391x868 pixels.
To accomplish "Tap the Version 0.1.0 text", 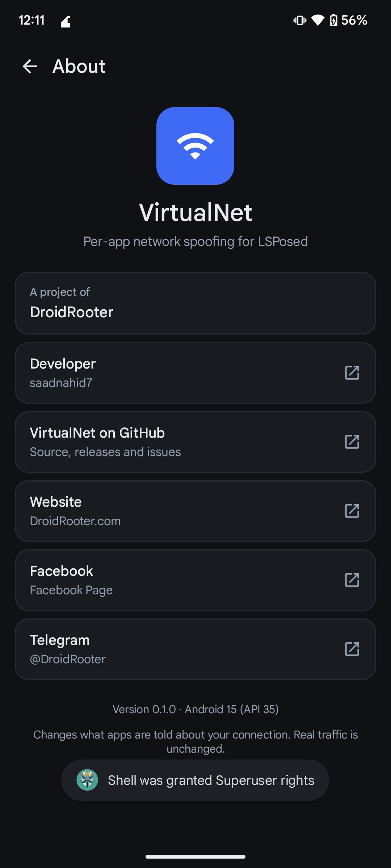I will (144, 709).
